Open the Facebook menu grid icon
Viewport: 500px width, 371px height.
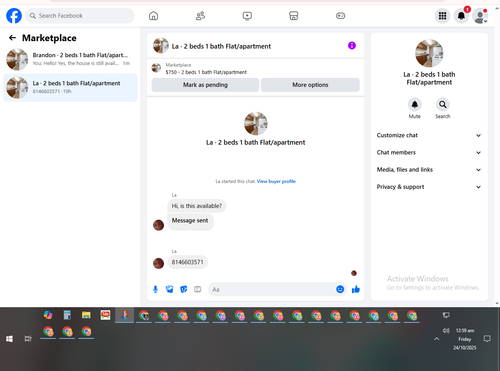point(442,16)
